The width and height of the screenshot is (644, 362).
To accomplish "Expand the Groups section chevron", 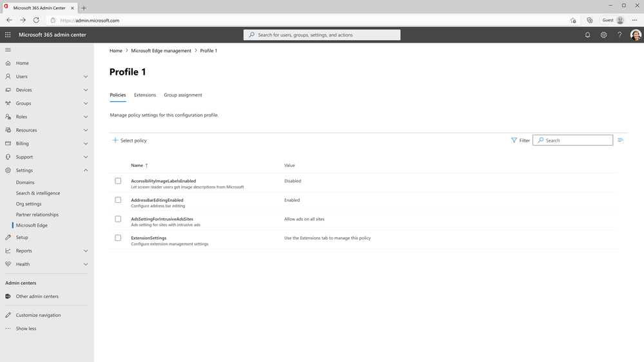I will tap(86, 104).
